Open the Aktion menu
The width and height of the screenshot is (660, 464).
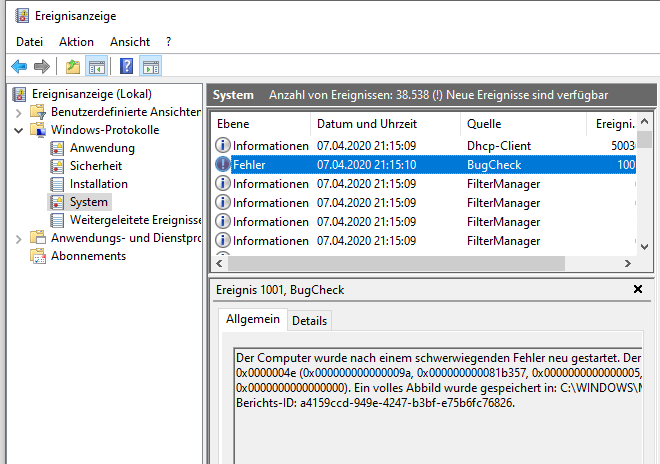click(76, 42)
